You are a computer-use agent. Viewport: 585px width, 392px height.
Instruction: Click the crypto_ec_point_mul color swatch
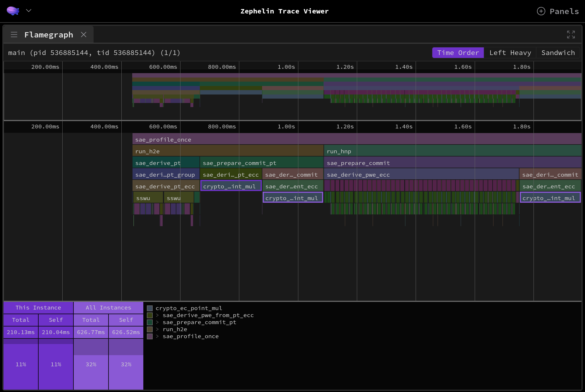[x=150, y=308]
